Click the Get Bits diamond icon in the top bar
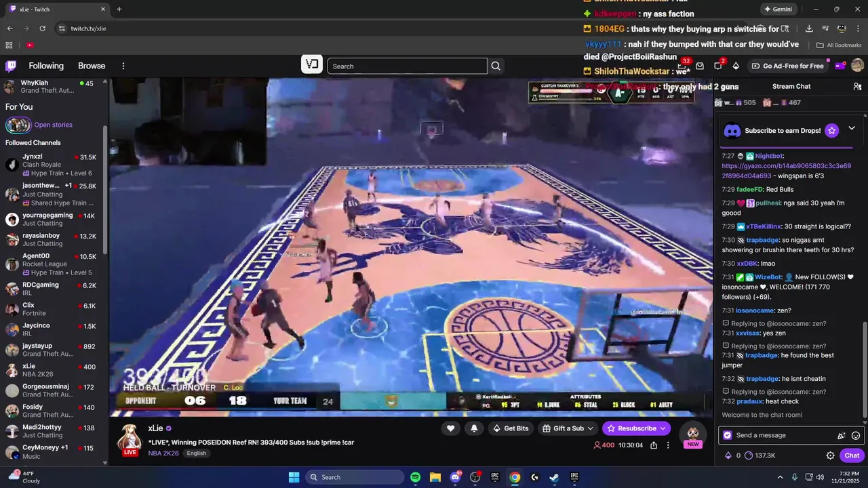 pos(736,66)
